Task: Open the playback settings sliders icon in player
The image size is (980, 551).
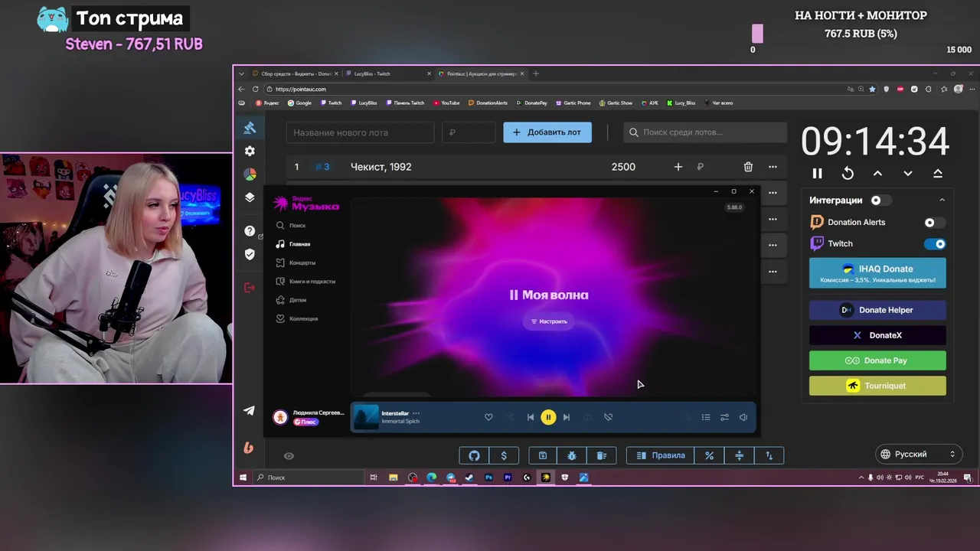Action: [x=724, y=417]
